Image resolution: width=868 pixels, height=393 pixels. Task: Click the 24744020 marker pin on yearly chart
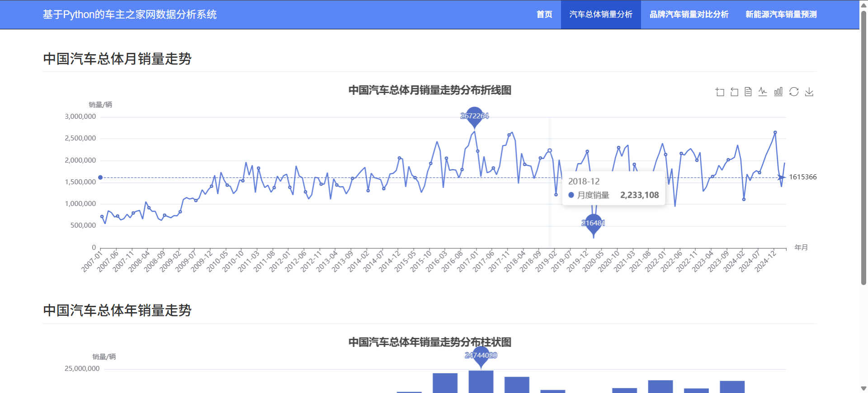coord(481,356)
